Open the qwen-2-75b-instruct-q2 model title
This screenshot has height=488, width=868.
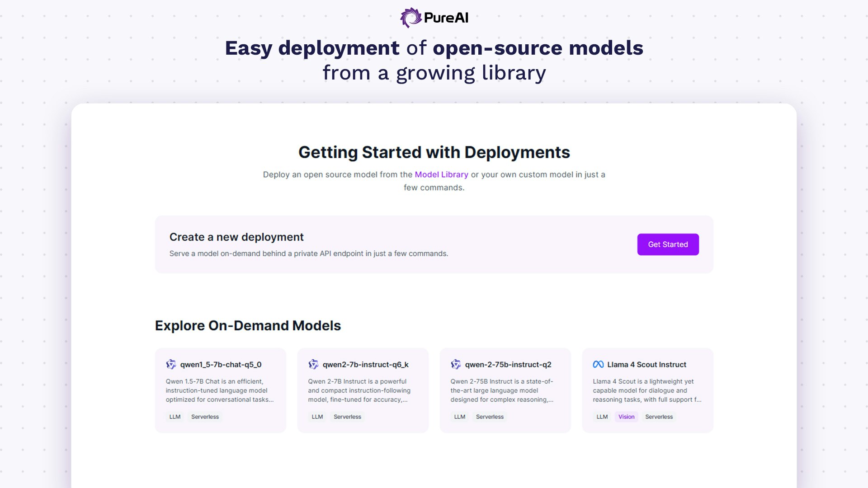[x=508, y=365]
